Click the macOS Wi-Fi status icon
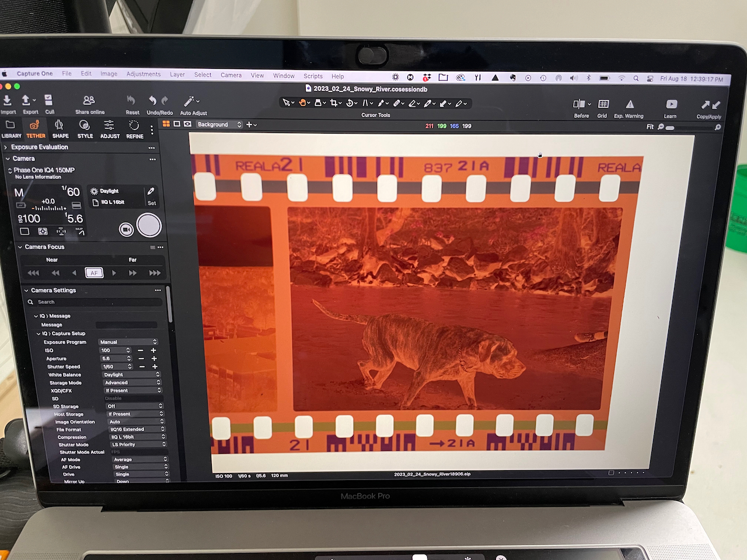 click(622, 78)
